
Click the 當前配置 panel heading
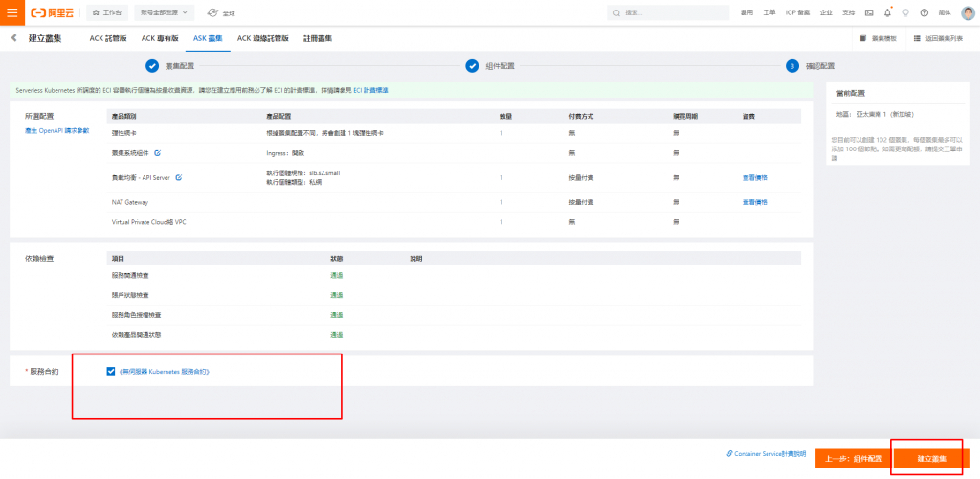(851, 93)
